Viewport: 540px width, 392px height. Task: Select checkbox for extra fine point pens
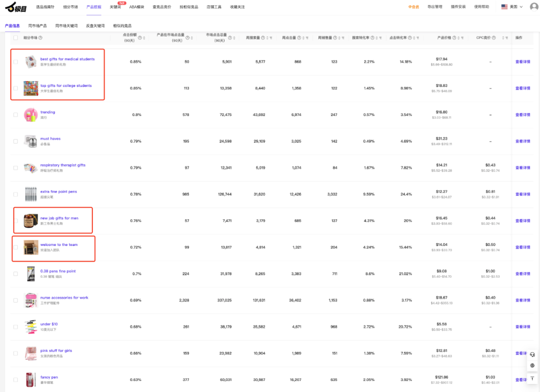(15, 194)
